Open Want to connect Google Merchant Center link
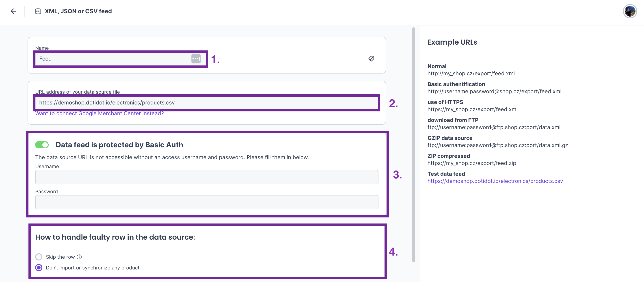 click(x=99, y=113)
